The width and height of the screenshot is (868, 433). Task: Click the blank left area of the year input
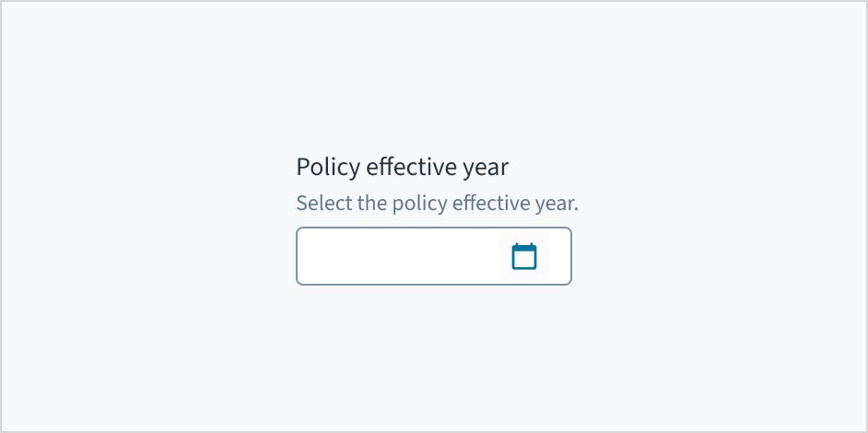click(350, 256)
